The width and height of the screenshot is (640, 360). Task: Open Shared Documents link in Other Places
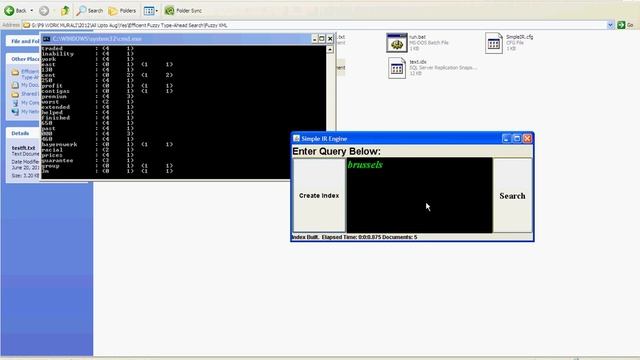(x=26, y=94)
